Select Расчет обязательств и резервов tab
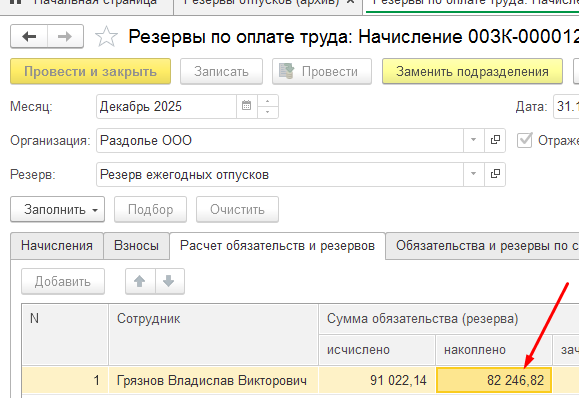This screenshot has height=398, width=579. [277, 246]
